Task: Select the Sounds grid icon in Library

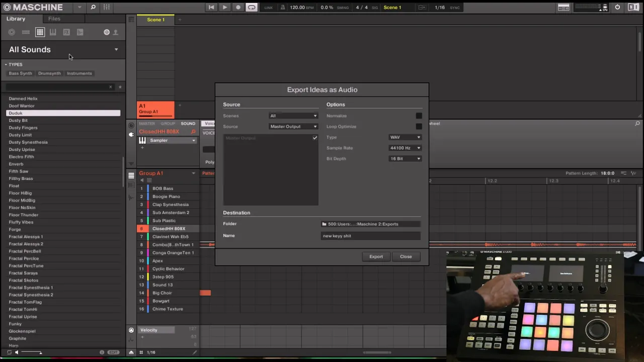Action: [x=40, y=32]
